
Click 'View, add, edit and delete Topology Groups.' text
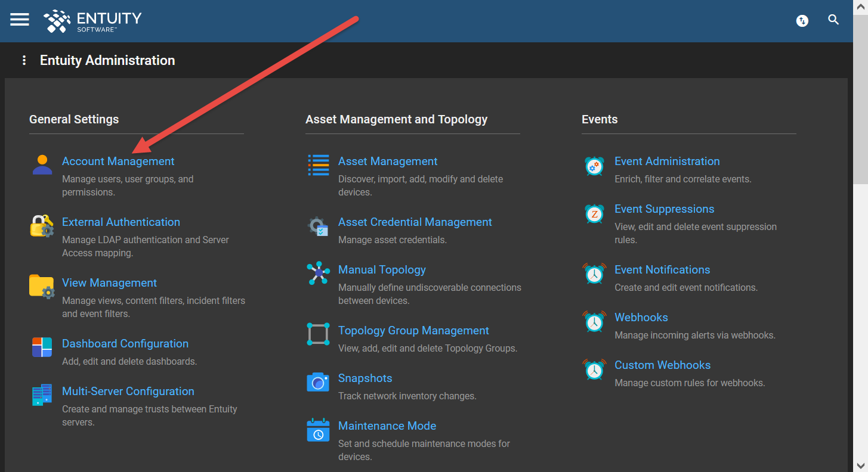coord(428,348)
